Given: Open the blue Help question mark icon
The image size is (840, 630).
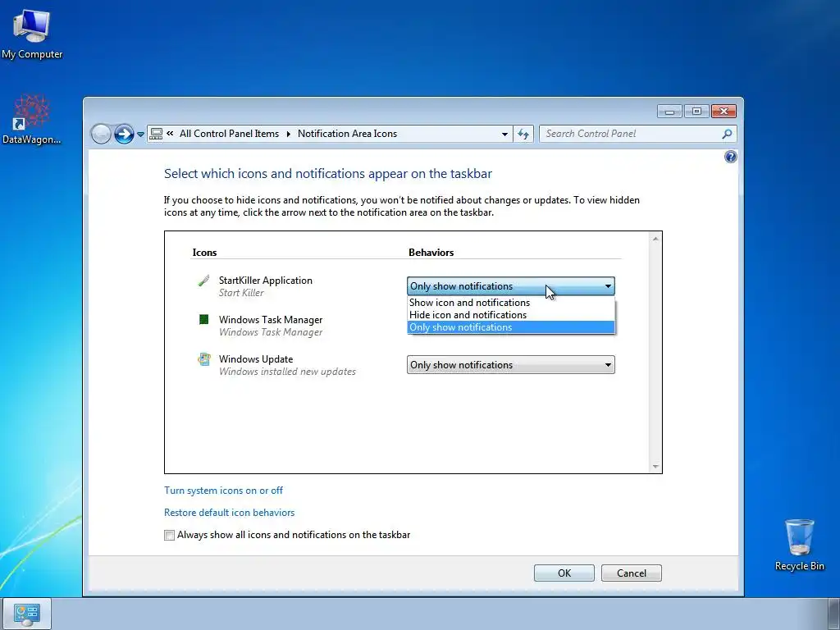Looking at the screenshot, I should (730, 157).
